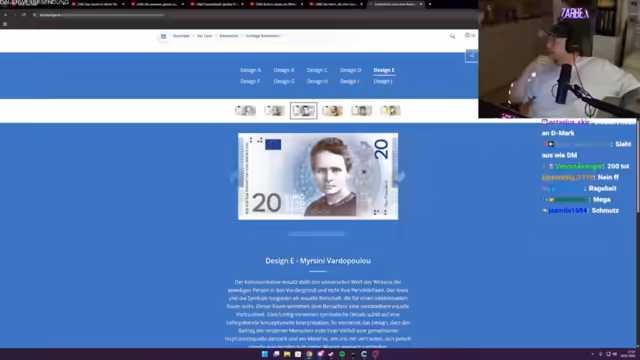Open the language selector at the page top right
The height and width of the screenshot is (360, 640).
pyautogui.click(x=470, y=36)
